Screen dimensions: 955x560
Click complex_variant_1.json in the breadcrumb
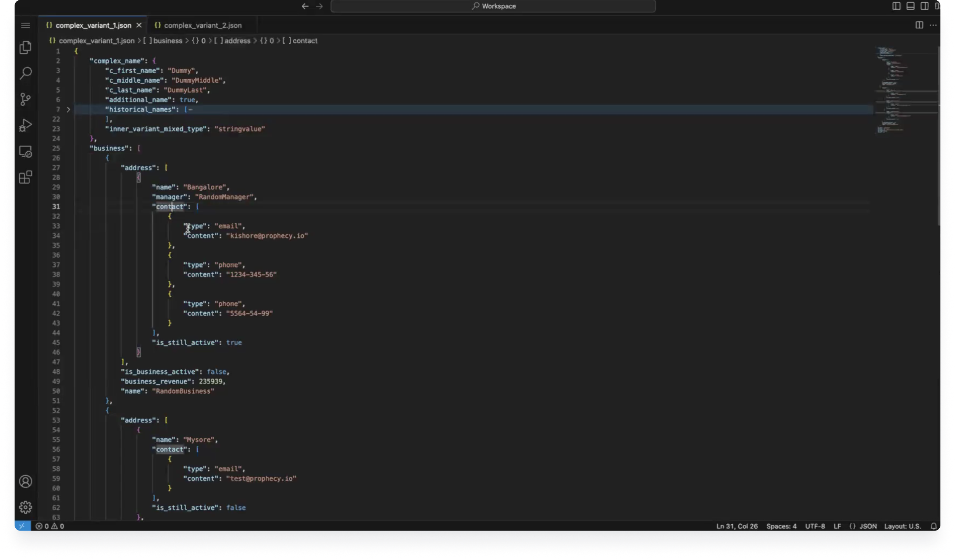(x=96, y=41)
